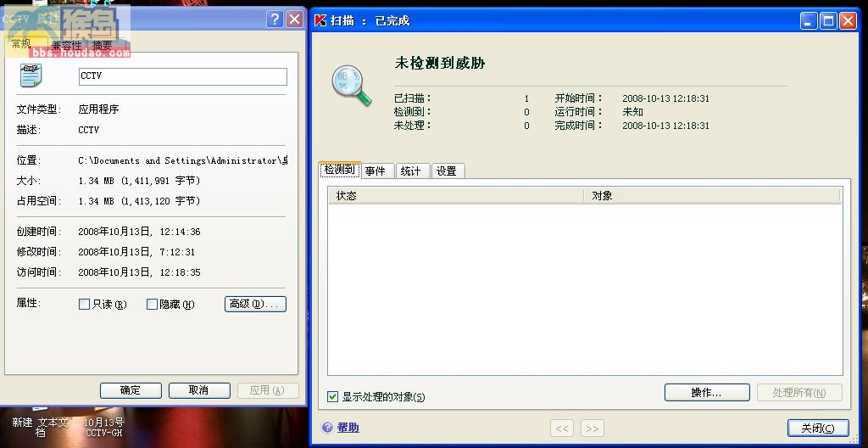Uncheck 显示处理的对象(S) checkbox
Image resolution: width=868 pixels, height=448 pixels.
click(x=332, y=396)
